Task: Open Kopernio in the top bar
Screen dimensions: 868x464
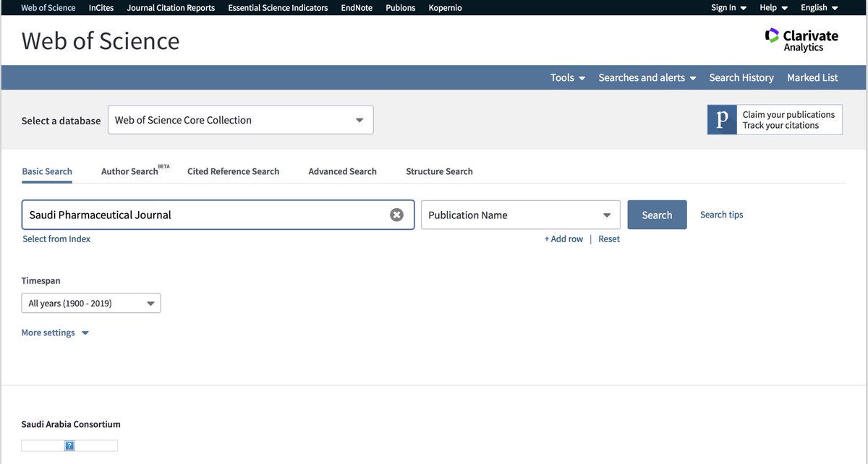Action: [445, 8]
